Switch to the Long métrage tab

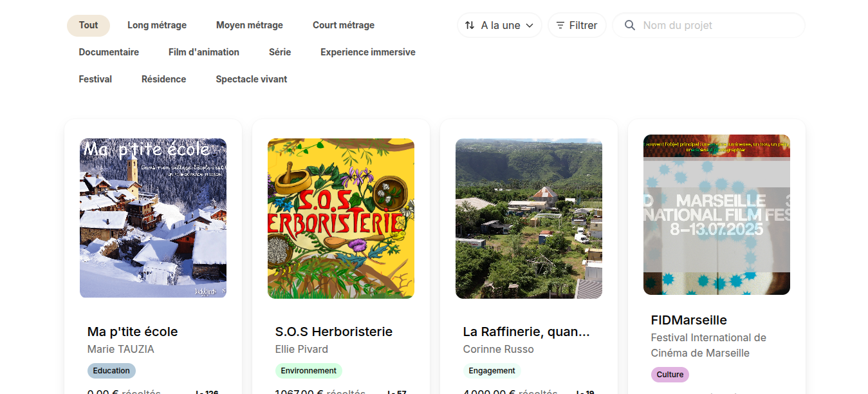pyautogui.click(x=157, y=25)
